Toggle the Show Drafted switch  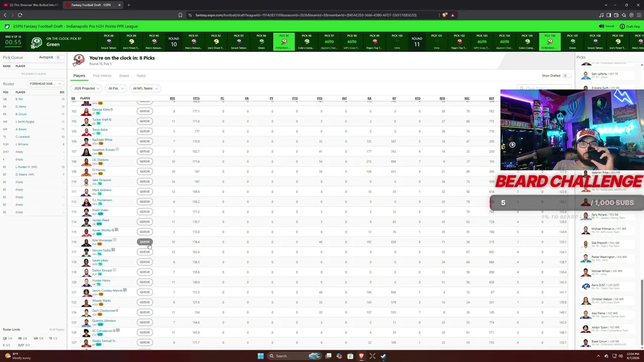pyautogui.click(x=566, y=75)
